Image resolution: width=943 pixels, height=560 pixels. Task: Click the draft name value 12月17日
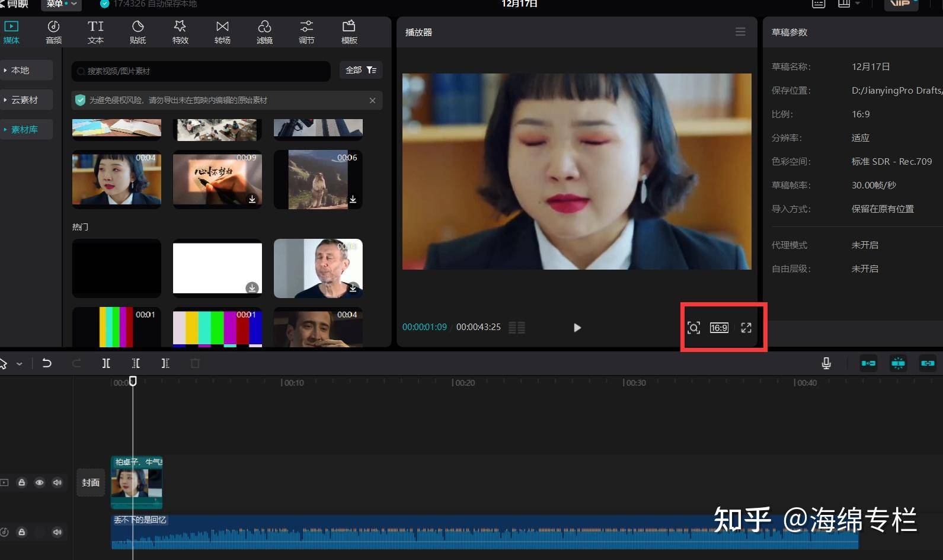pyautogui.click(x=871, y=66)
